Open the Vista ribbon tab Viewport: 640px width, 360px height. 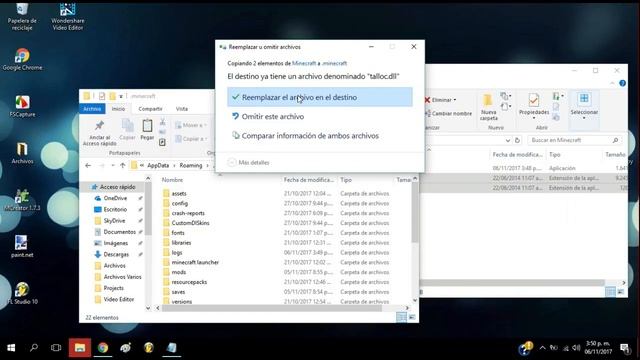(182, 109)
